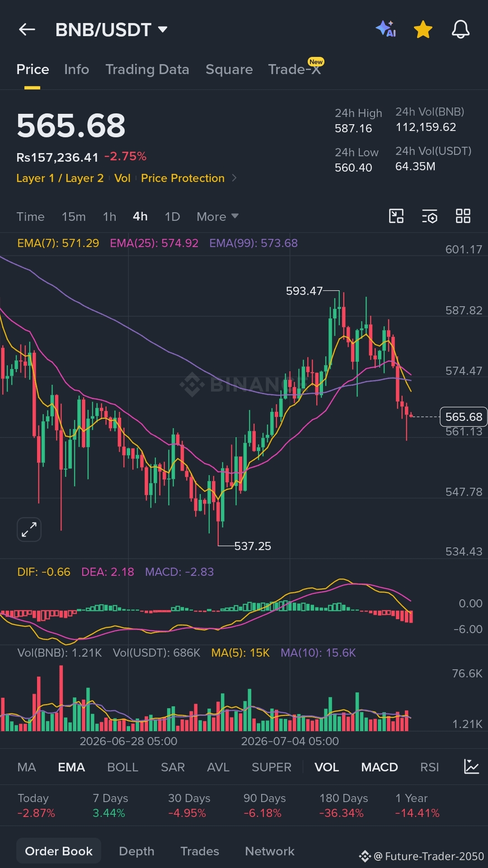Expand chart to fullscreen
This screenshot has width=488, height=868.
tap(29, 529)
